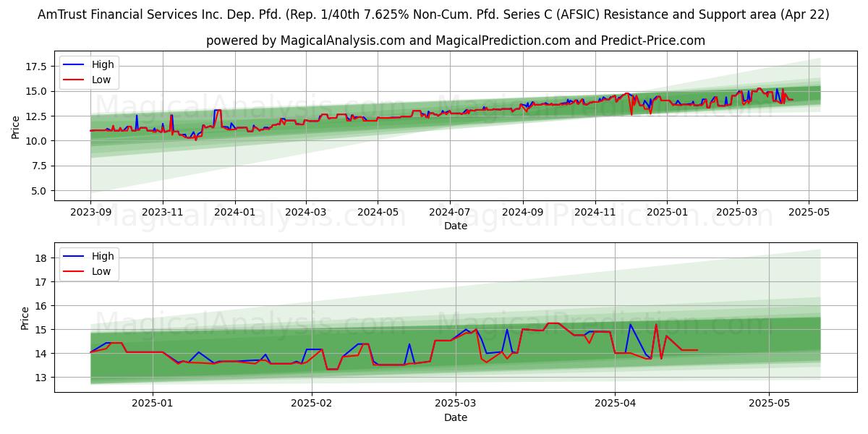Click the '2024-09' tick label on top x-axis

click(522, 212)
